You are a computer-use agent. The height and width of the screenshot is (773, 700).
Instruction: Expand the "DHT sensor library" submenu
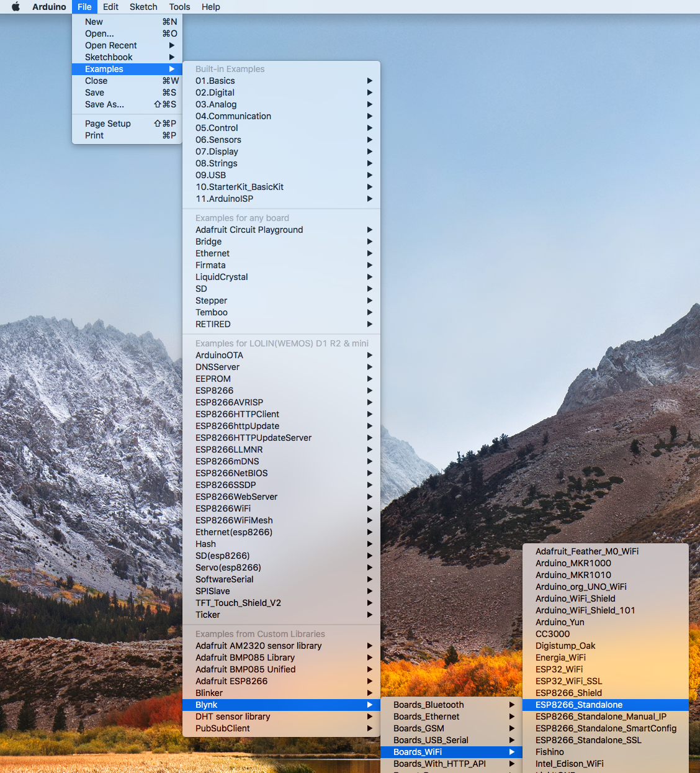pyautogui.click(x=233, y=716)
